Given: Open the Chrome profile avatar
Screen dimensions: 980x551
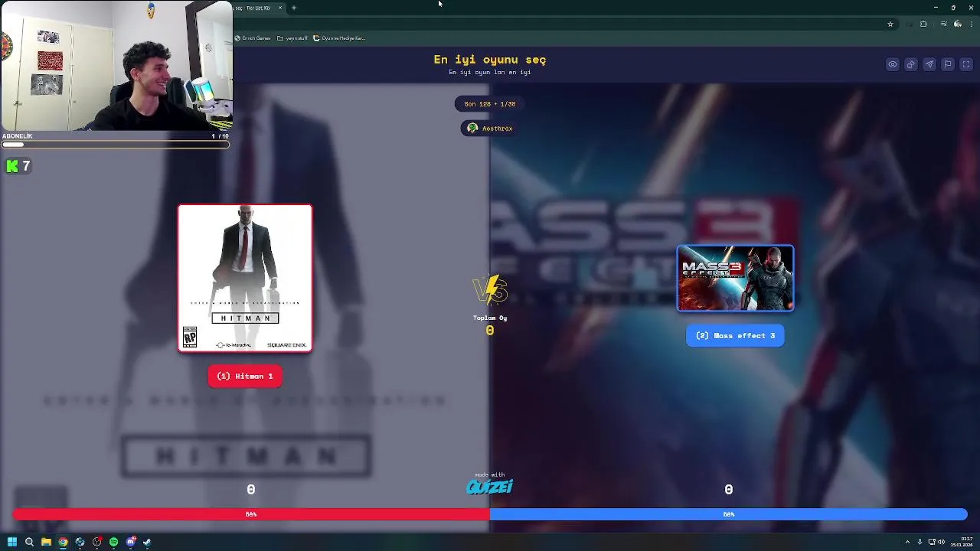Looking at the screenshot, I should click(x=957, y=24).
